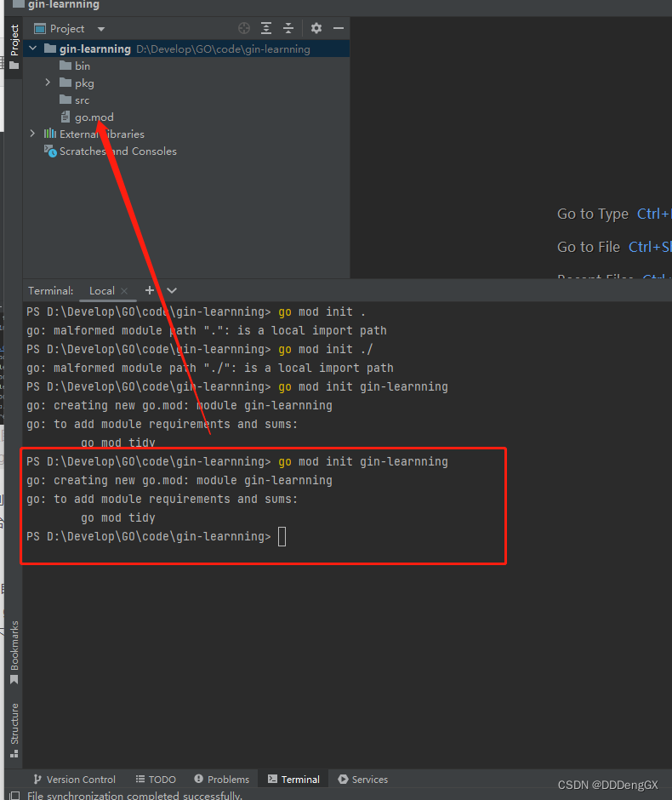Expand the pkg folder

click(x=48, y=83)
